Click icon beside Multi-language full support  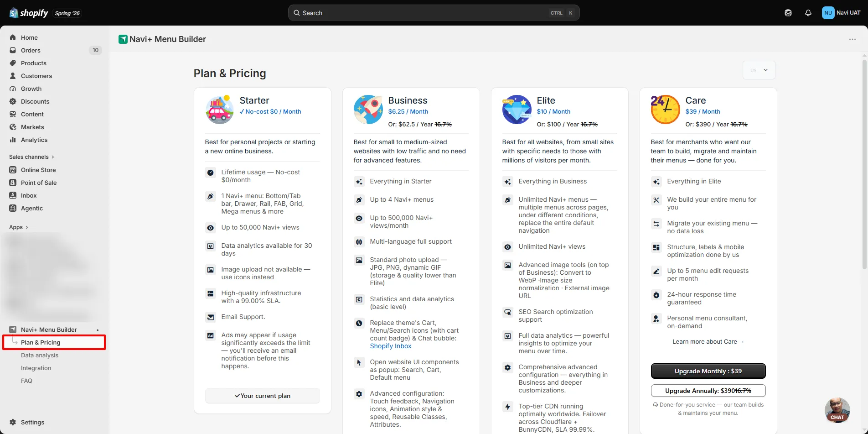coord(359,242)
